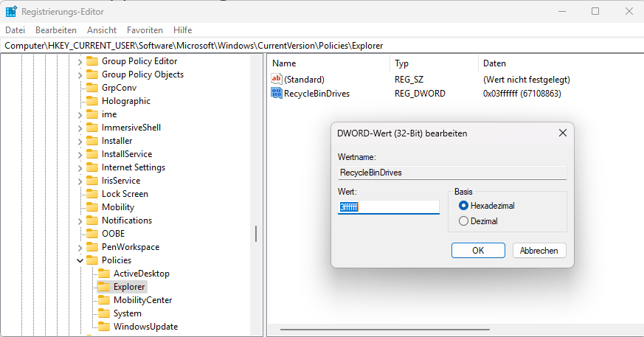Maximize the Registrierungs-Editor window
Screen dimensions: 644x337
595,12
